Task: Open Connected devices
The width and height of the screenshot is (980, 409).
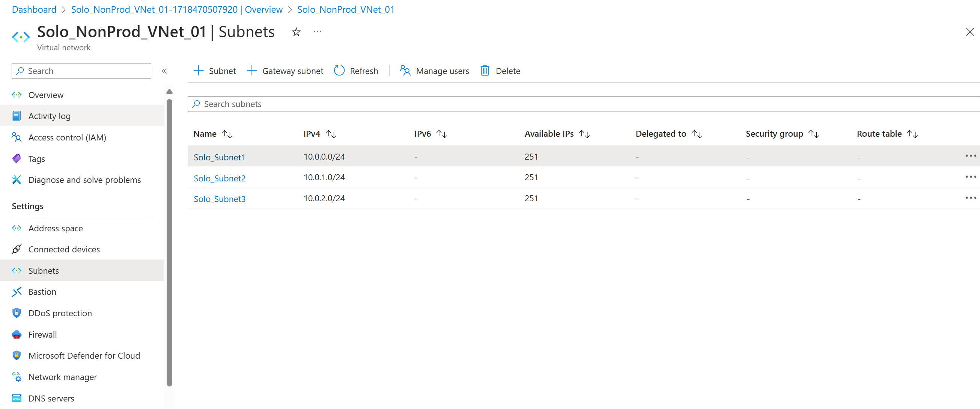Action: click(x=82, y=249)
